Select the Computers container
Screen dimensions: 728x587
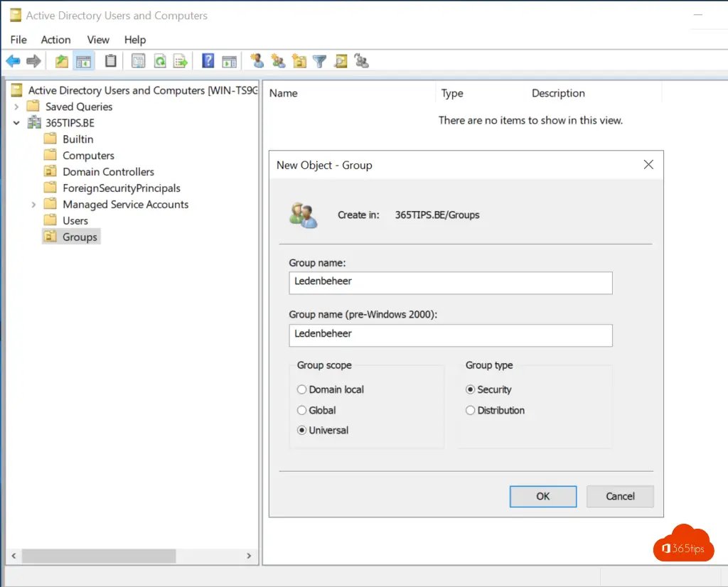(88, 156)
